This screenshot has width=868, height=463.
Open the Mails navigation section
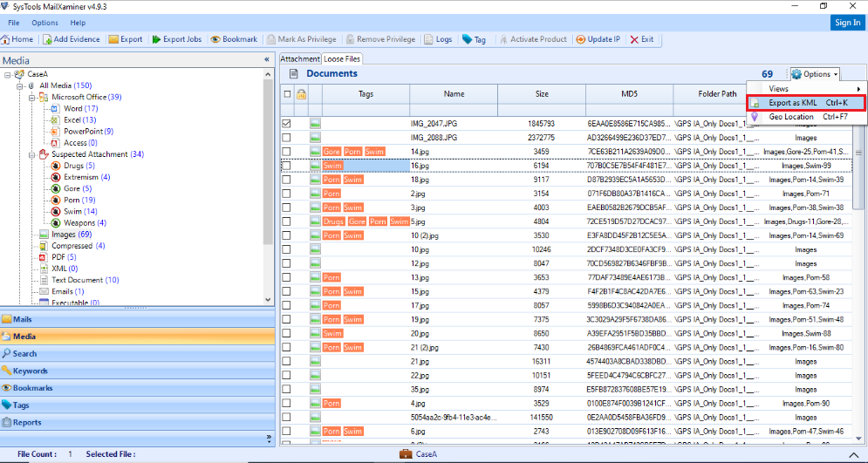137,319
